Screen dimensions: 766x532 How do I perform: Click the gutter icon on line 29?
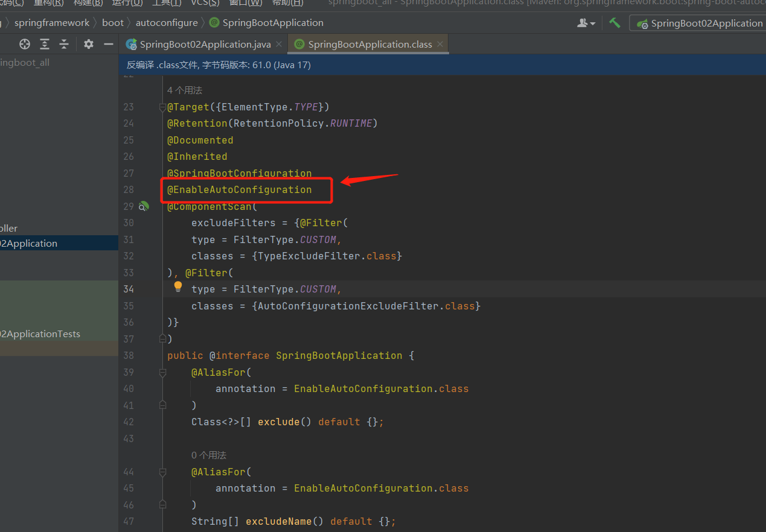point(144,206)
